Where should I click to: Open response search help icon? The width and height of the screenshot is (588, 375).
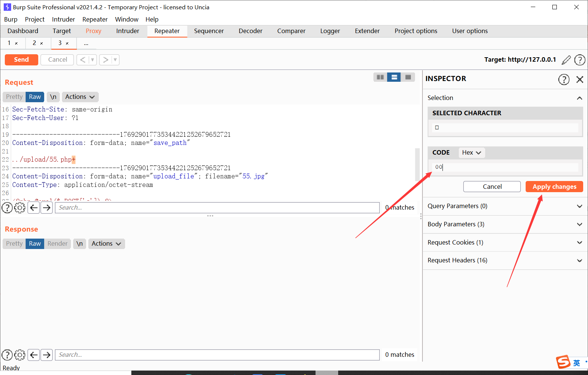pyautogui.click(x=7, y=355)
